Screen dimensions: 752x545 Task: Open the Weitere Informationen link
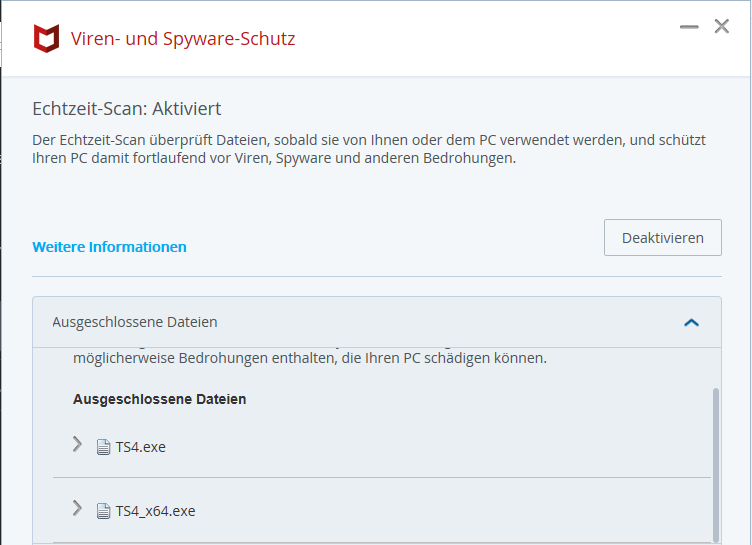109,247
